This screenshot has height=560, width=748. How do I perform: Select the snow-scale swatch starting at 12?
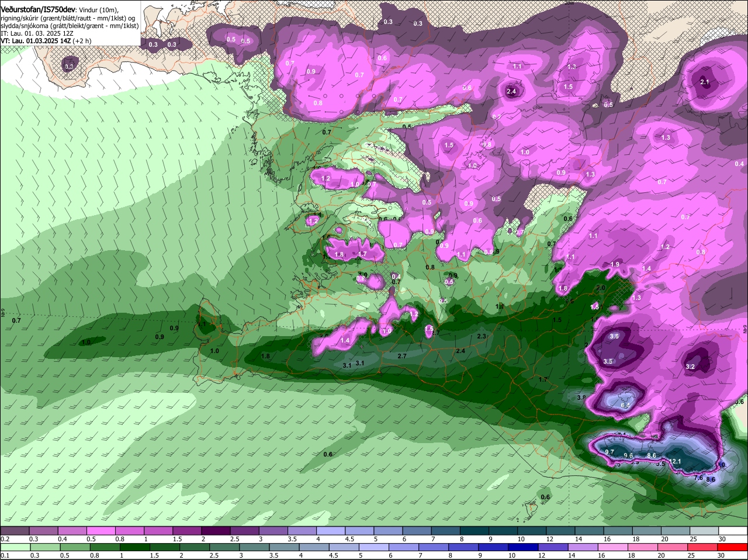[560, 530]
